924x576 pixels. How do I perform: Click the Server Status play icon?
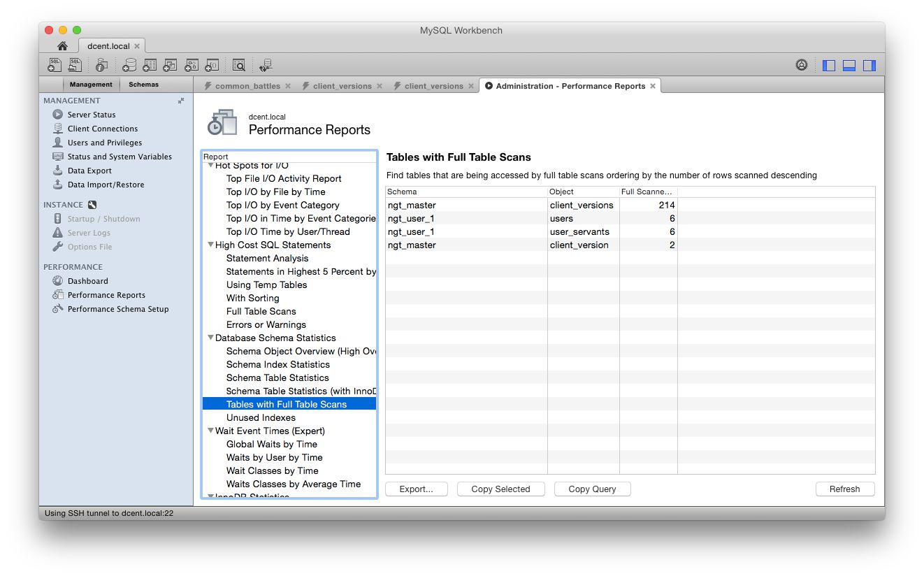point(58,115)
